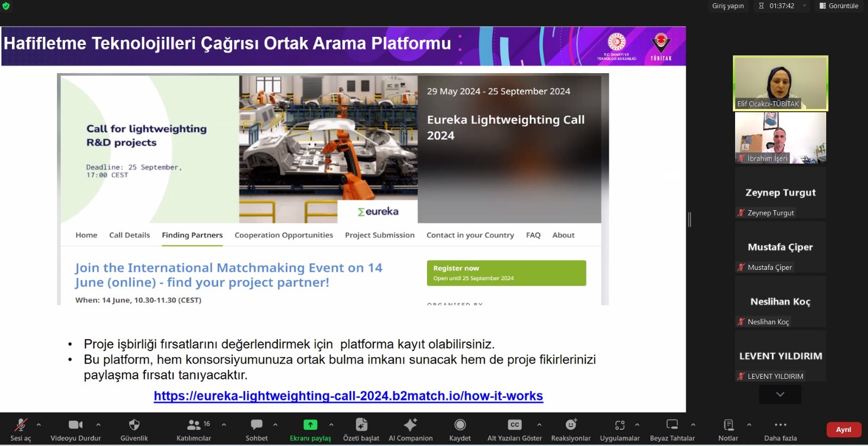Viewport: 868px width, 446px height.
Task: Select LEVENT YILDIRIM participant tile
Action: (780, 355)
